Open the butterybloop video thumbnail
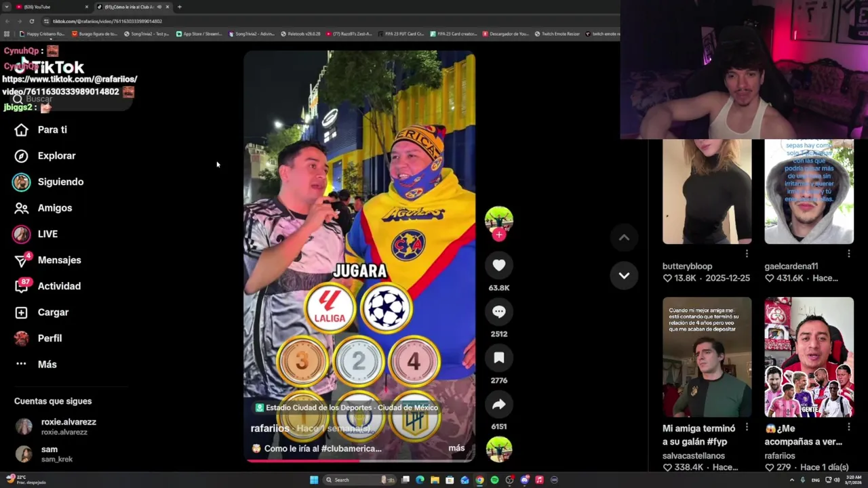Image resolution: width=868 pixels, height=488 pixels. pos(707,192)
